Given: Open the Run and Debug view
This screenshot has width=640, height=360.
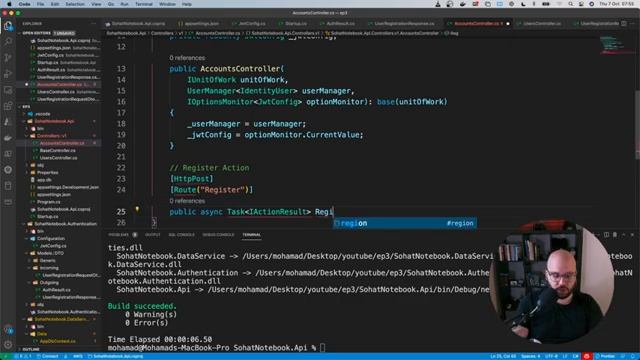Looking at the screenshot, I should pos(8,74).
